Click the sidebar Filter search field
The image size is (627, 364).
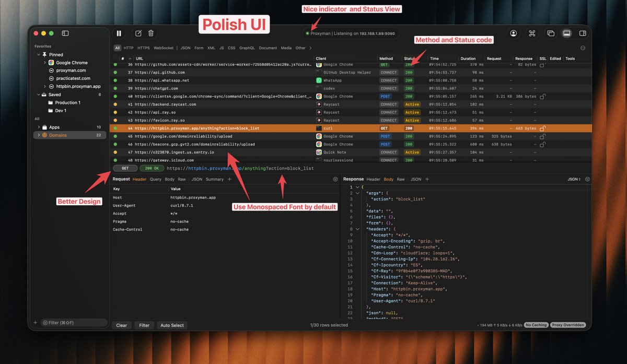tap(74, 323)
